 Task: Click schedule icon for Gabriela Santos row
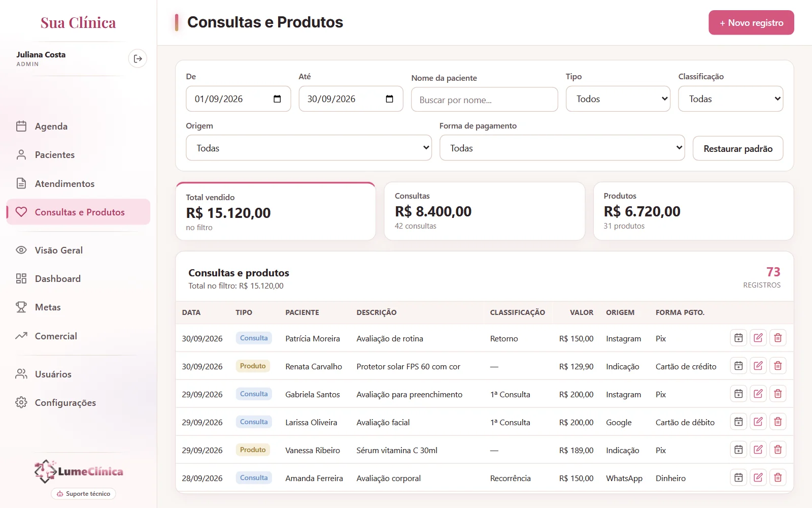tap(738, 394)
